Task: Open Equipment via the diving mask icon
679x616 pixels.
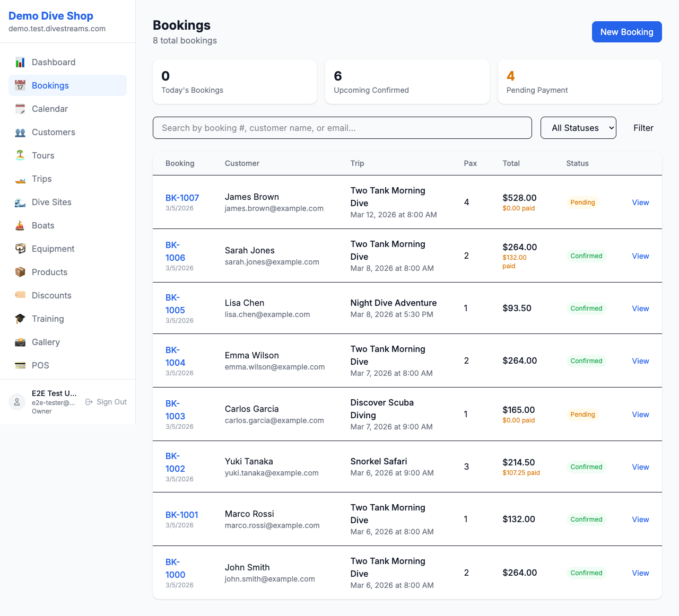Action: coord(20,249)
